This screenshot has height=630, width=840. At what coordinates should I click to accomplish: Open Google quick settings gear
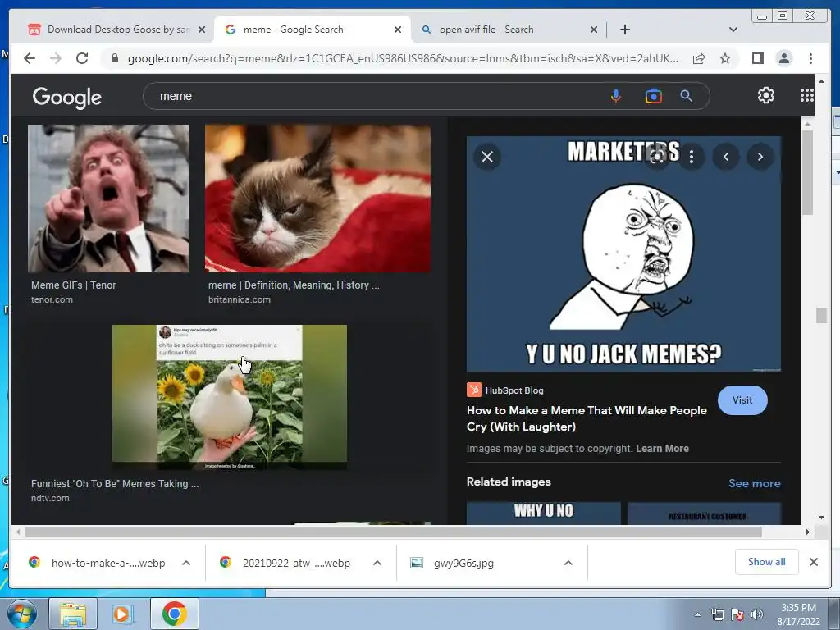[x=765, y=95]
